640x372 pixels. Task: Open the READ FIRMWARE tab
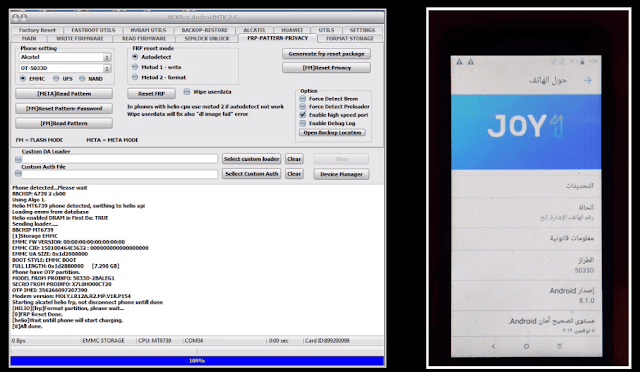pos(144,38)
